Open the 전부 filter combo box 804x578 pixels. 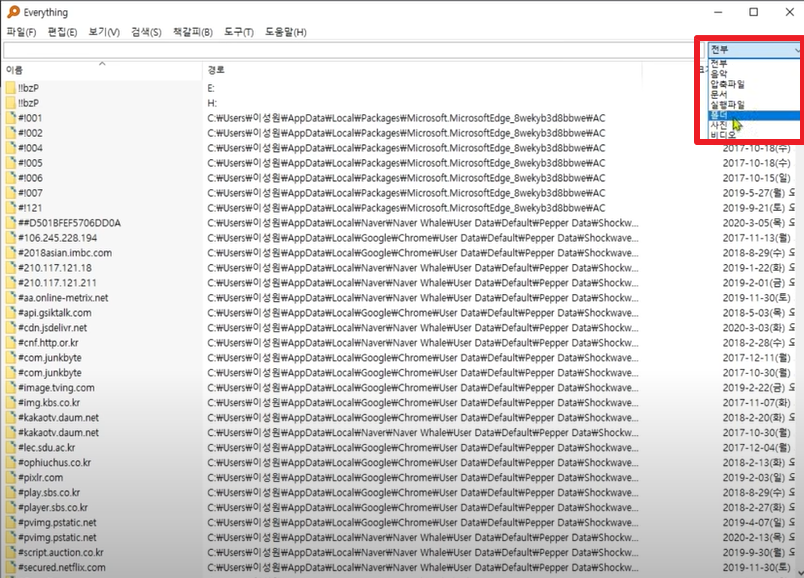point(754,49)
